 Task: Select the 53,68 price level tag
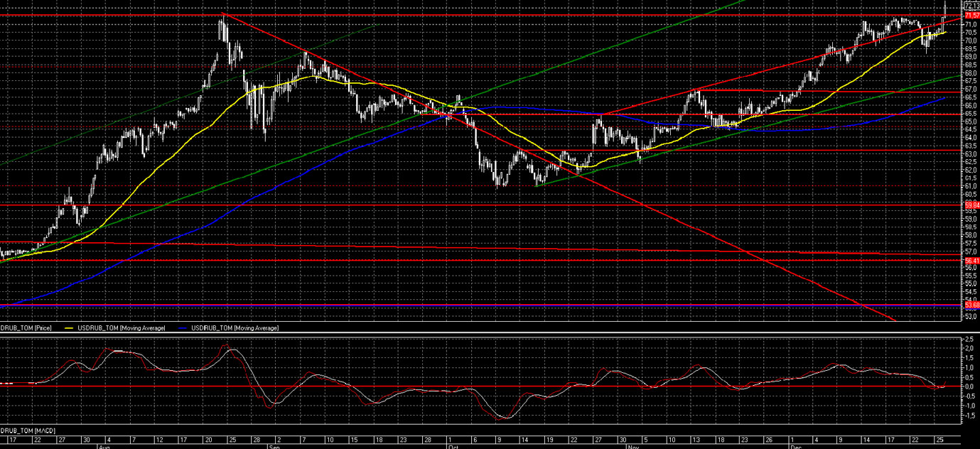pyautogui.click(x=972, y=305)
